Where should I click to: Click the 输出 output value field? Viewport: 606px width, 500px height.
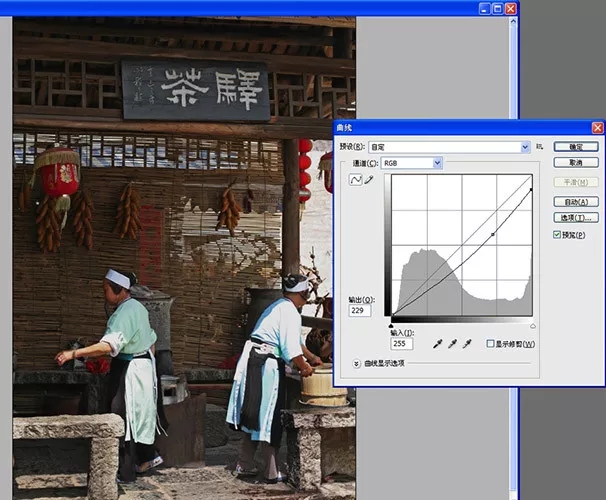[x=361, y=310]
